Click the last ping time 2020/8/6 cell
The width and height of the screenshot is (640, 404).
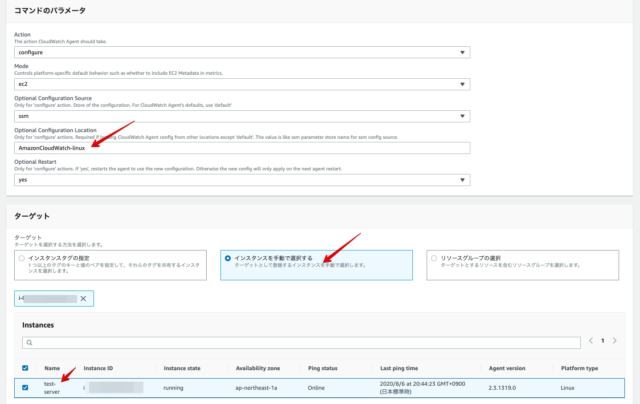[x=422, y=388]
